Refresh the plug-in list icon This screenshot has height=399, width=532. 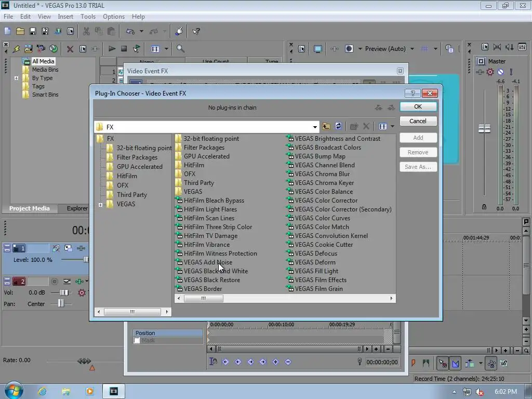[x=338, y=126]
